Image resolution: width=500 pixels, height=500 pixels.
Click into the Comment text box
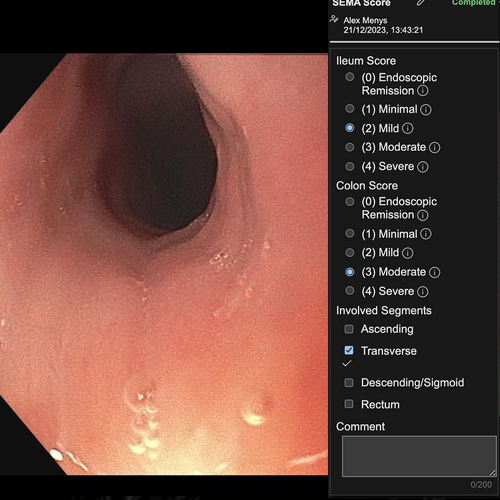pyautogui.click(x=419, y=456)
